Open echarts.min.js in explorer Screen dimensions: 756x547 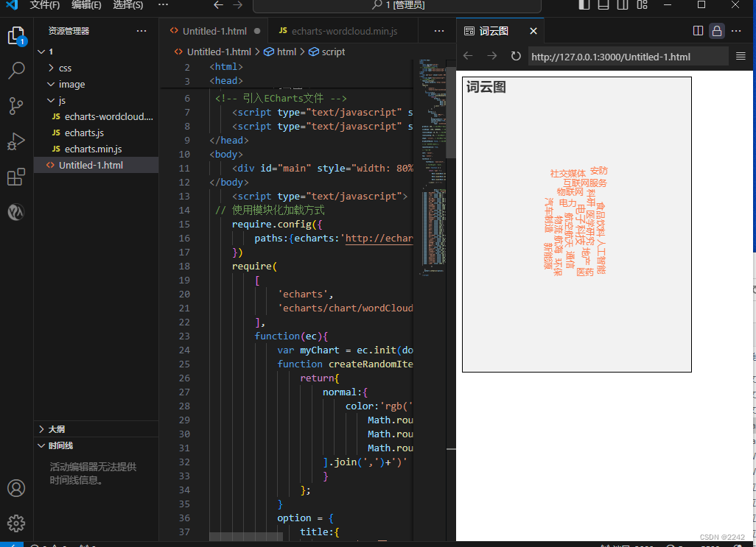click(97, 149)
